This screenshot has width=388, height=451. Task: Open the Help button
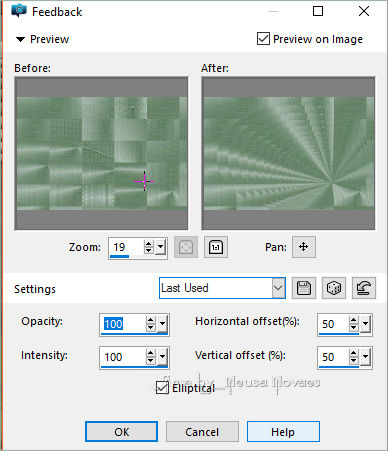283,432
